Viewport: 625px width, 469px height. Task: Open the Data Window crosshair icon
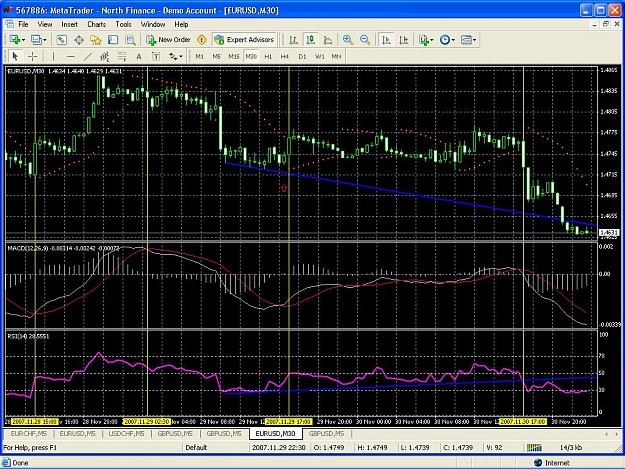(x=79, y=39)
